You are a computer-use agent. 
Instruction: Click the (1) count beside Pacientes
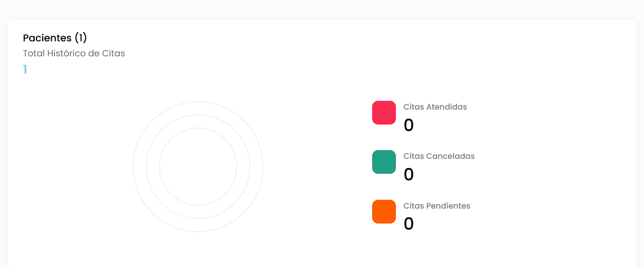[80, 38]
